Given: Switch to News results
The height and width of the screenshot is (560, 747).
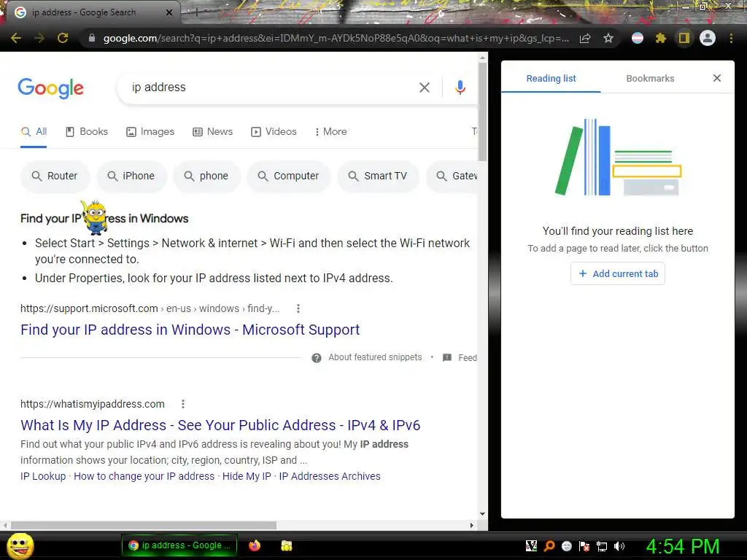Looking at the screenshot, I should click(212, 132).
